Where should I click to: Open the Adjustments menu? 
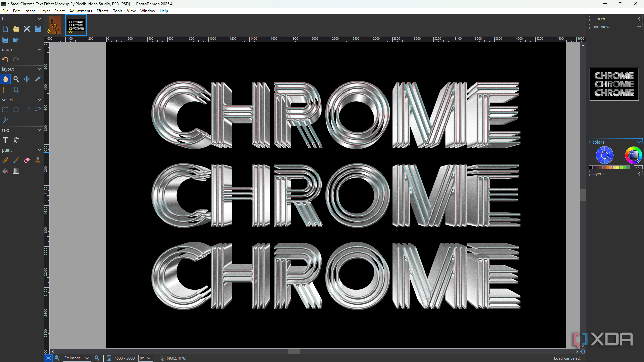coord(80,11)
